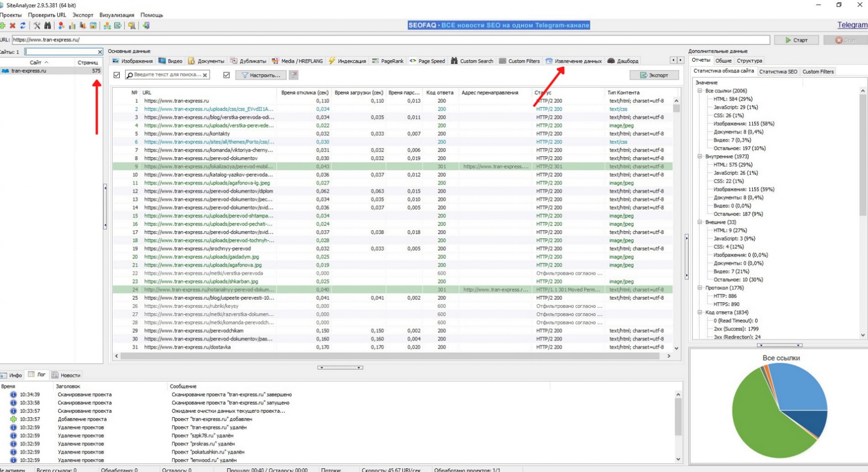Screen dimensions: 868x472
Task: Click the colored balls graph toolbar icon
Action: [x=61, y=26]
